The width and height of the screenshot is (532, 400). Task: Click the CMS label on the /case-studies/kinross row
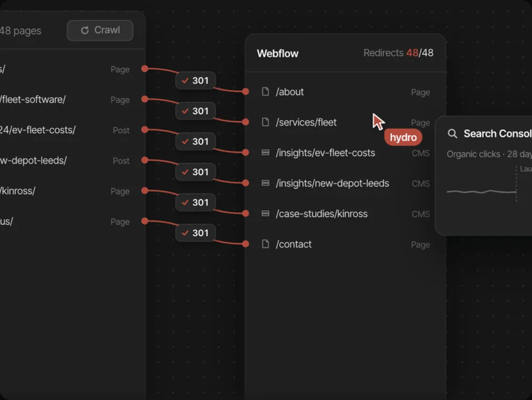click(x=421, y=214)
